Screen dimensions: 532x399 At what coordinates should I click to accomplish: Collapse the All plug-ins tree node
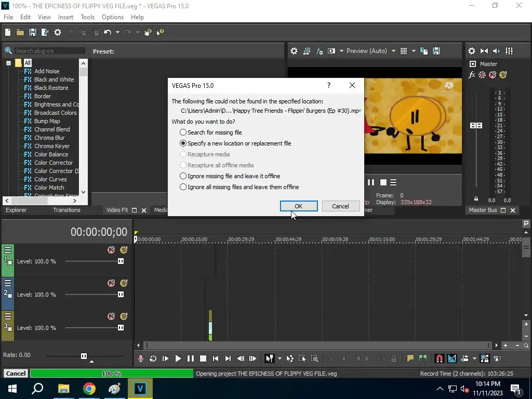(x=8, y=63)
